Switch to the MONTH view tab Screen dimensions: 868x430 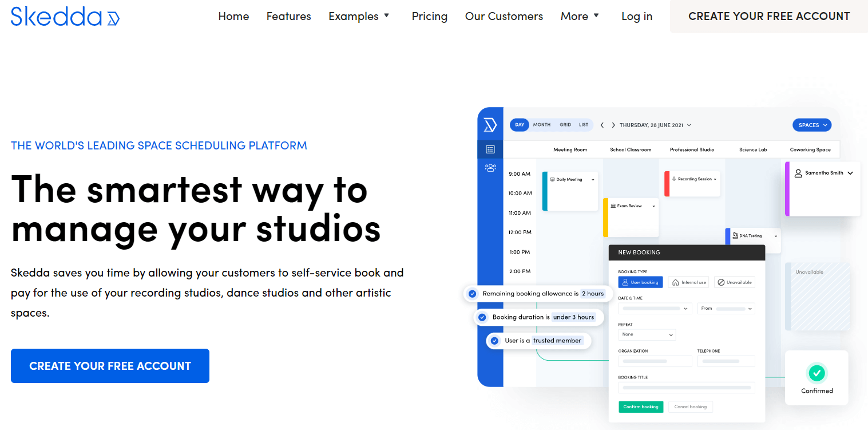click(541, 125)
